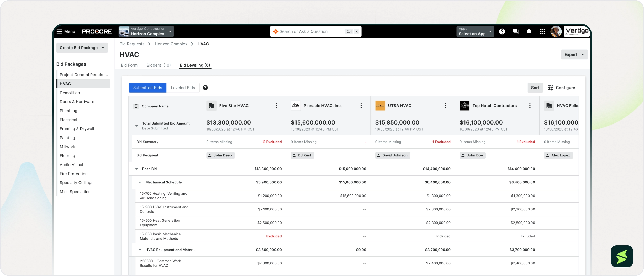Switch to the Bid Form tab

tap(129, 65)
